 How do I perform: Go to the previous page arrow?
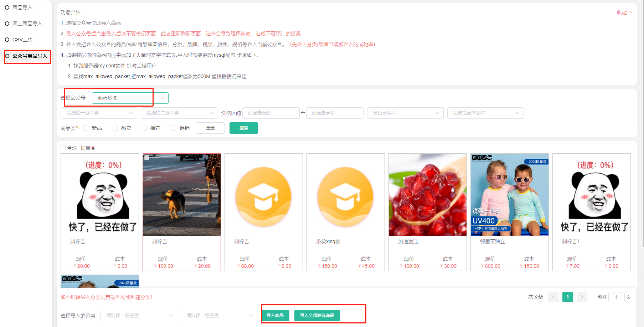tap(553, 297)
